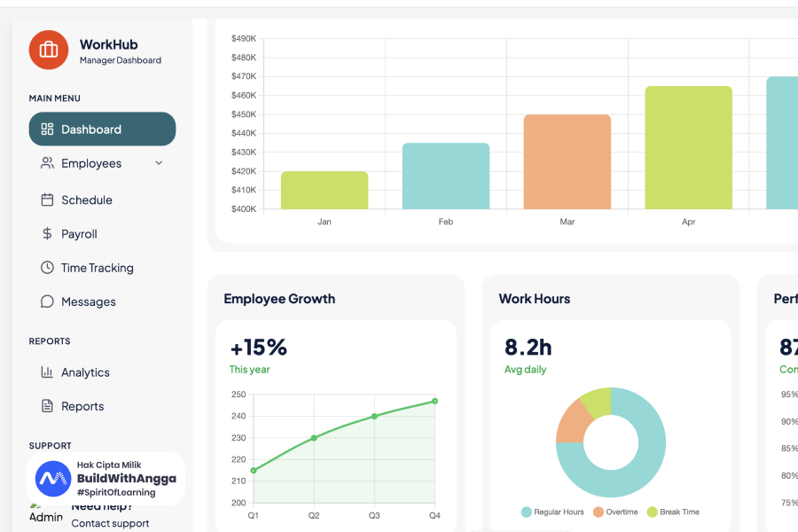Expand the Employees submenu chevron
798x532 pixels.
click(159, 163)
